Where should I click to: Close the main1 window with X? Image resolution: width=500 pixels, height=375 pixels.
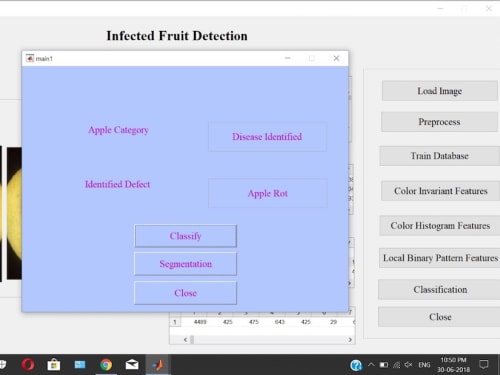point(336,58)
